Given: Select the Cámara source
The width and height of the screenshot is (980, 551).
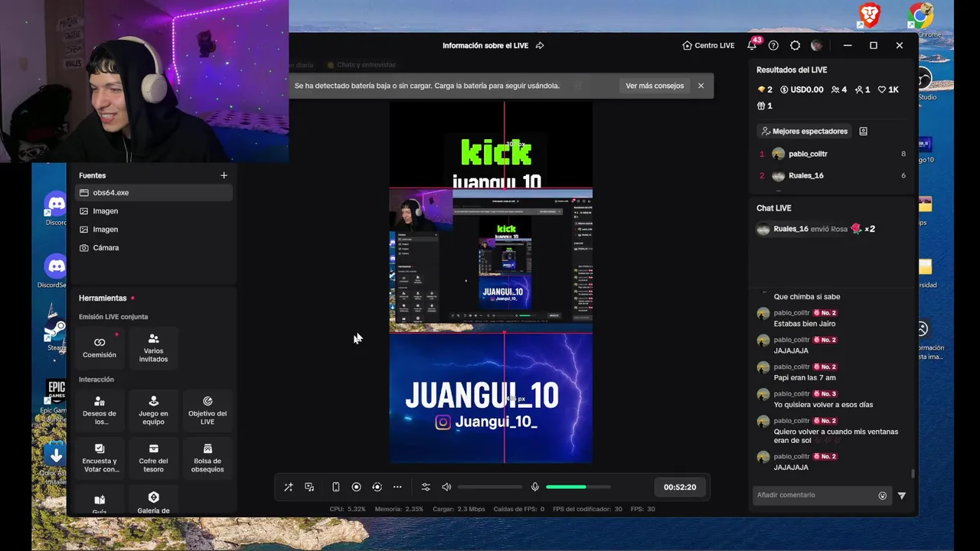Looking at the screenshot, I should pyautogui.click(x=154, y=248).
